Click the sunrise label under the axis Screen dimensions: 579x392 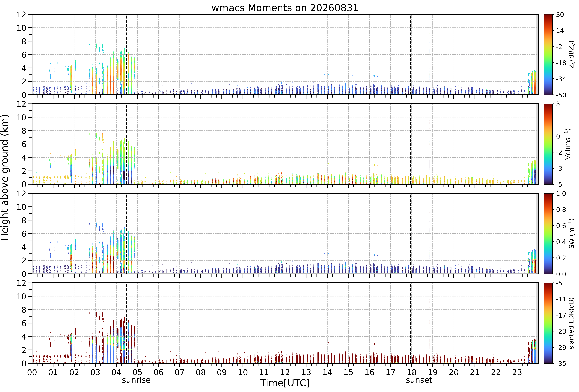click(x=136, y=380)
